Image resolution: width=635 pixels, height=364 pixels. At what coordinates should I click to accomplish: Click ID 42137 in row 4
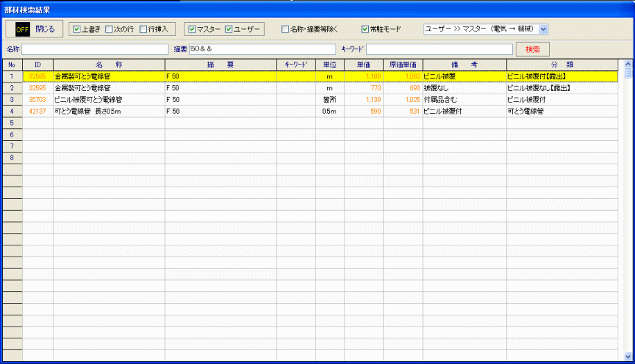point(38,112)
